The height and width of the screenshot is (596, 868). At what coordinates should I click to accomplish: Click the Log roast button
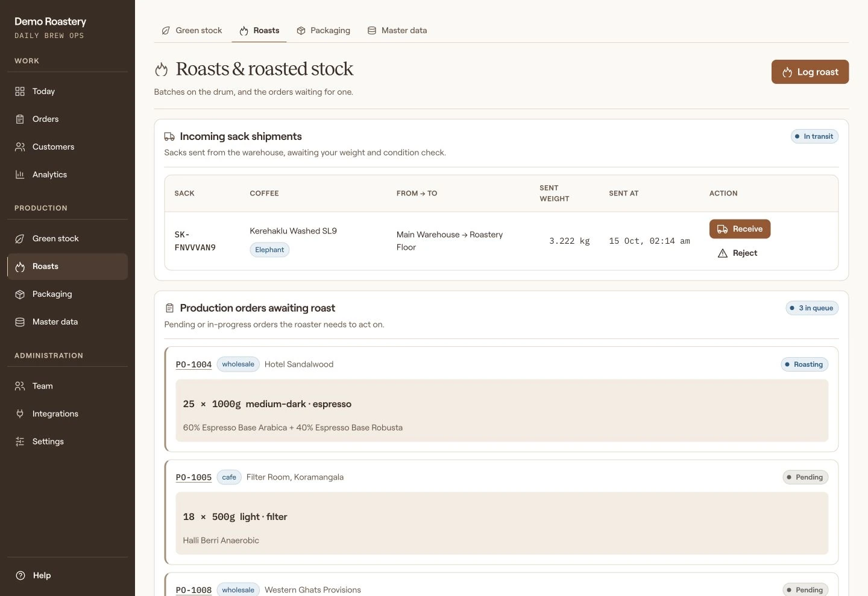point(810,72)
